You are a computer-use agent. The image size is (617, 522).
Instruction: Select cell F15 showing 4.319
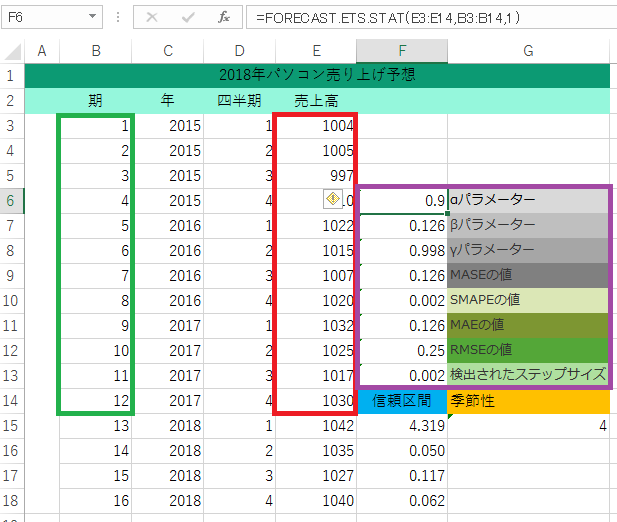(402, 426)
